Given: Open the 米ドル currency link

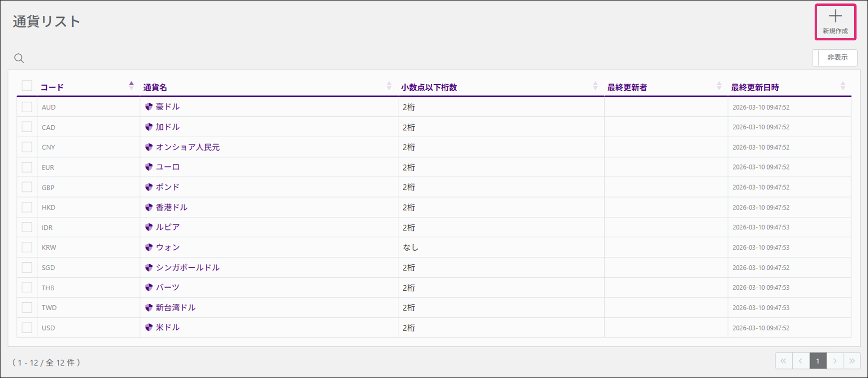Looking at the screenshot, I should click(168, 328).
